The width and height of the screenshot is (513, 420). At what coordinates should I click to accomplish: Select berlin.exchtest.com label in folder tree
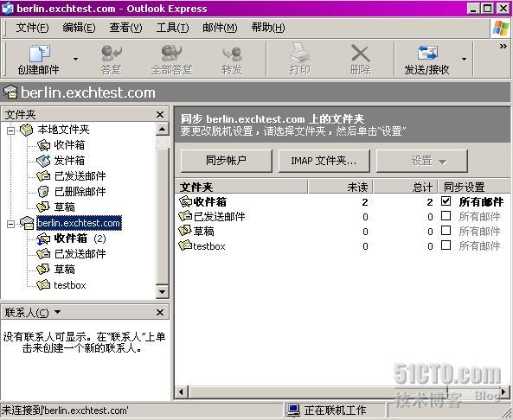[x=79, y=223]
